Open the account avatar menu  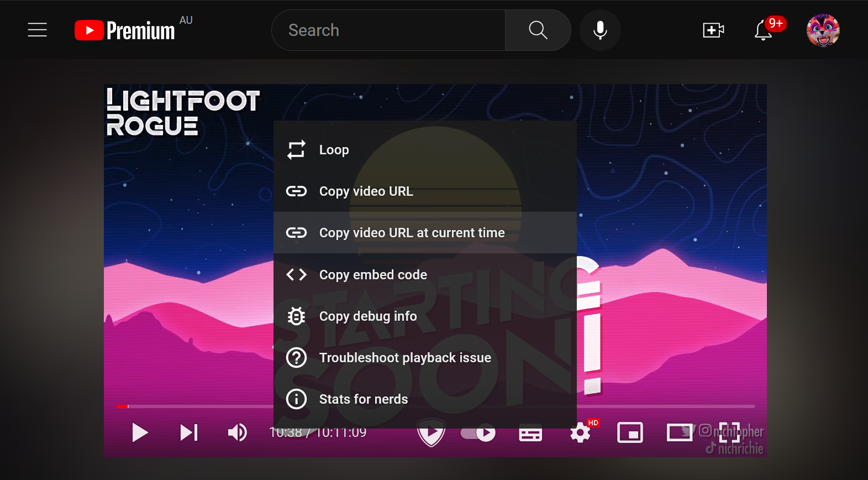[x=823, y=30]
